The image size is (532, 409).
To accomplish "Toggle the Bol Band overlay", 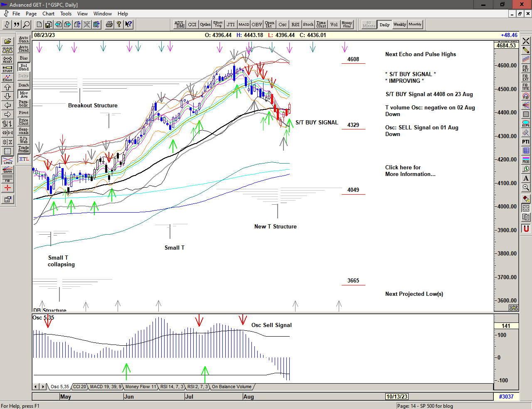I will coord(24,67).
